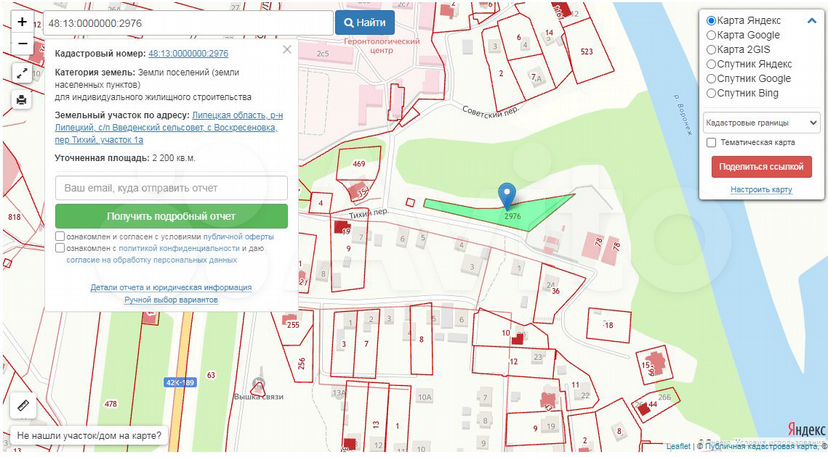Check the публичной оферты agreement box
The image size is (828, 457).
[61, 237]
